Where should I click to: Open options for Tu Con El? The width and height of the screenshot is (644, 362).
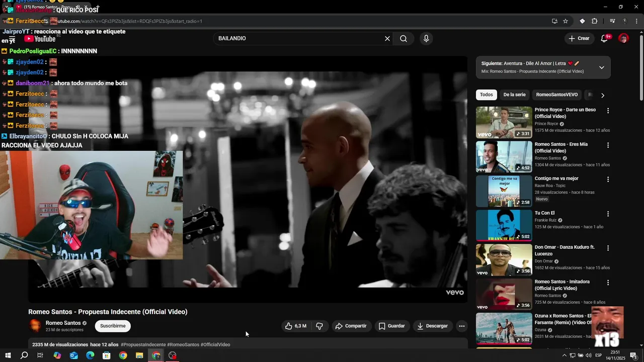tap(608, 214)
